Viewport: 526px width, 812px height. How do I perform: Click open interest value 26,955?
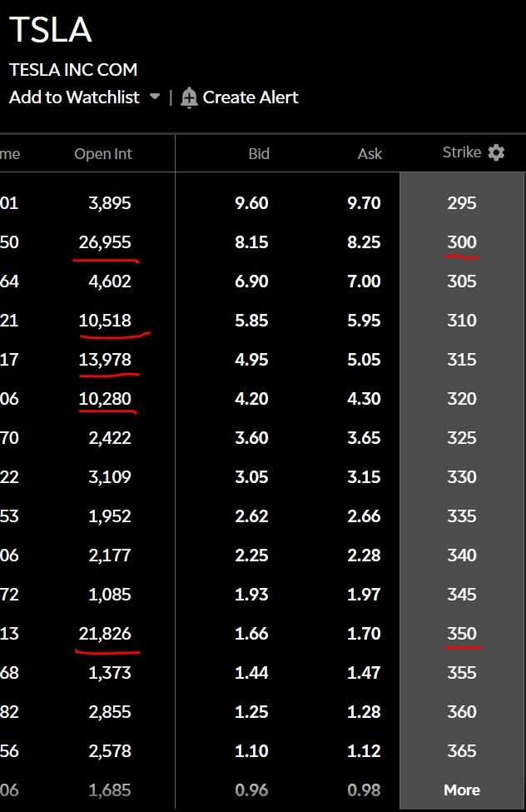[105, 242]
